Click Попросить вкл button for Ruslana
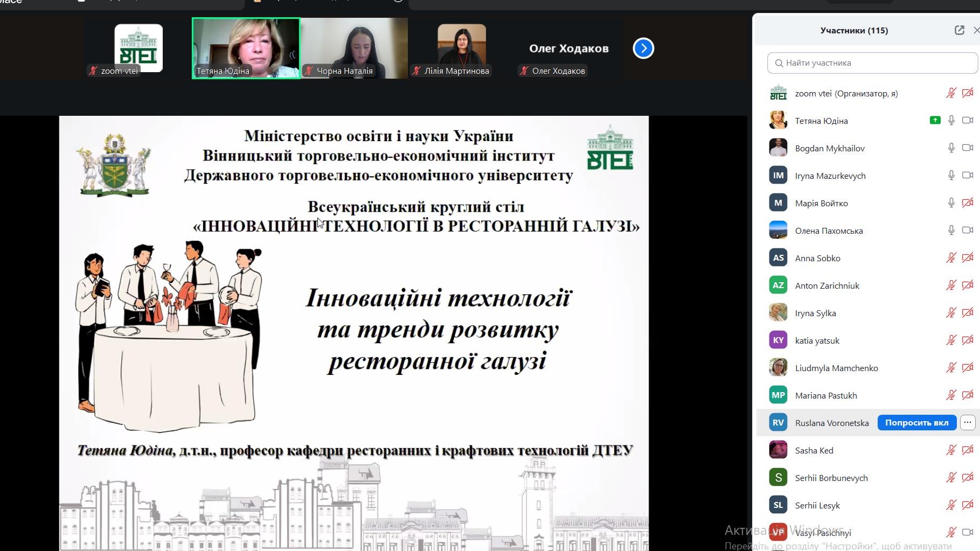980x551 pixels. (916, 423)
